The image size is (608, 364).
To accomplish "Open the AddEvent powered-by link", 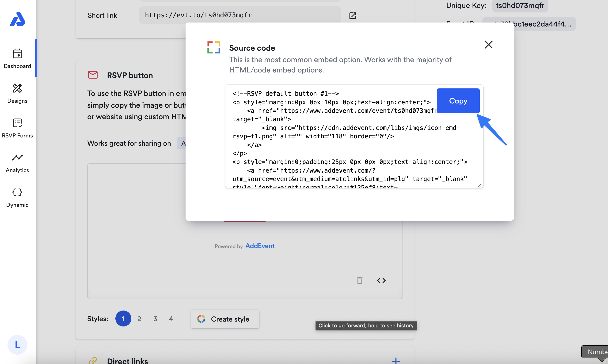I will click(259, 246).
